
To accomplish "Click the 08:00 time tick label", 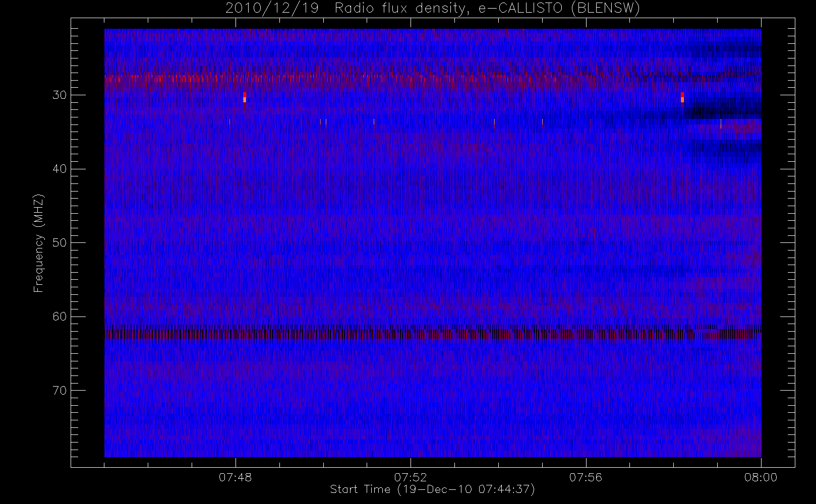I will 761,477.
